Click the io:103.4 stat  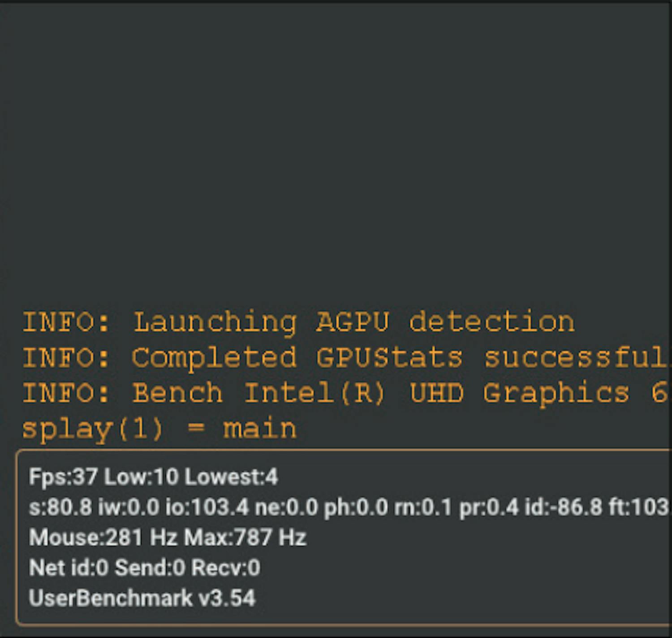[x=207, y=507]
